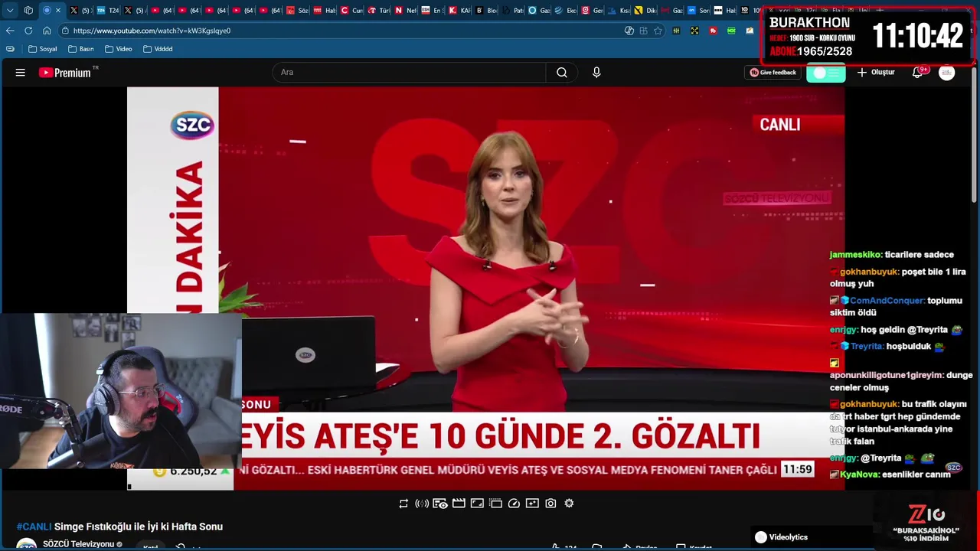Open the playback speed gauge icon
Viewport: 980px width, 551px height.
click(514, 504)
